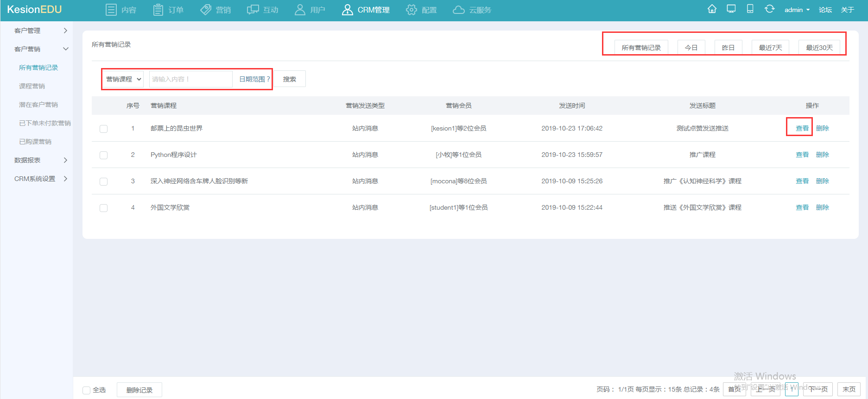Check the box for 深入神经网络 row

103,181
